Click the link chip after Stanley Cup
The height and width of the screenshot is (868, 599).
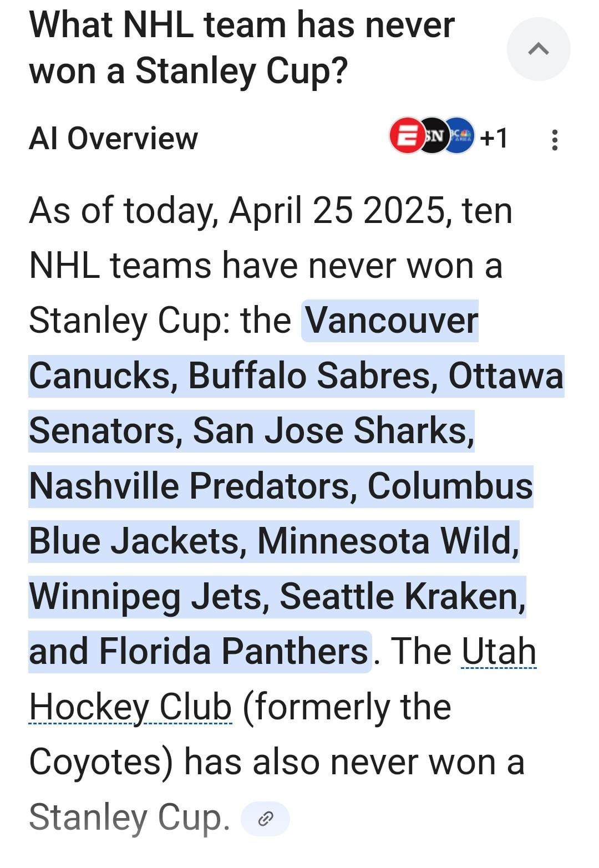[x=266, y=818]
